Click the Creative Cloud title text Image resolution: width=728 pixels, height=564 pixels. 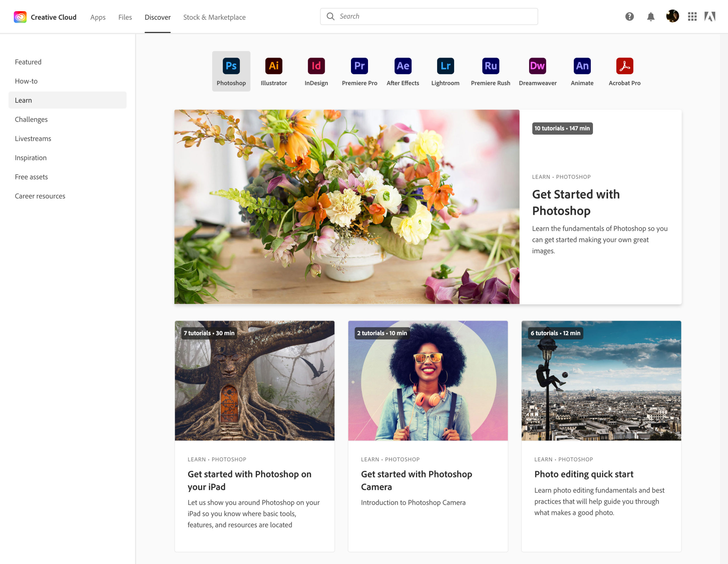point(53,17)
